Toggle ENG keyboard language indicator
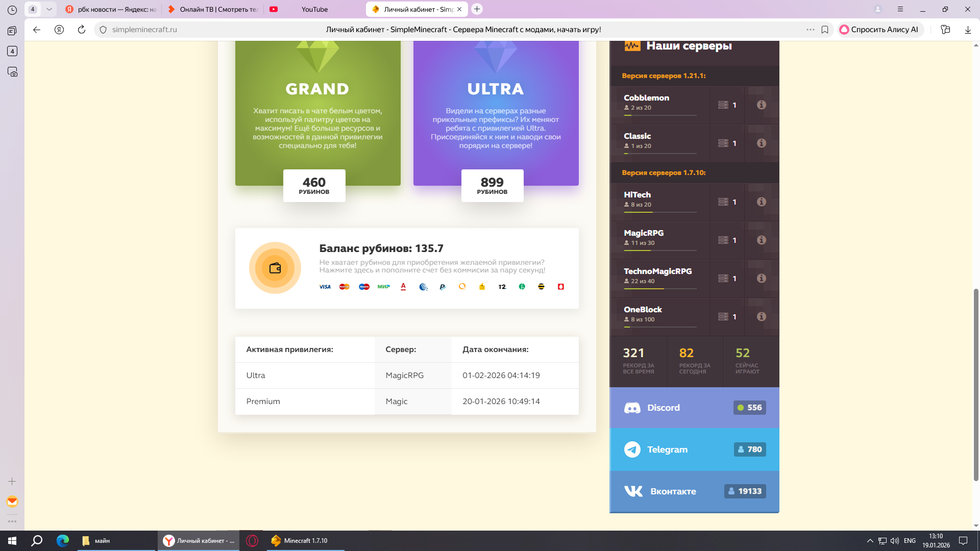The image size is (980, 551). [910, 541]
